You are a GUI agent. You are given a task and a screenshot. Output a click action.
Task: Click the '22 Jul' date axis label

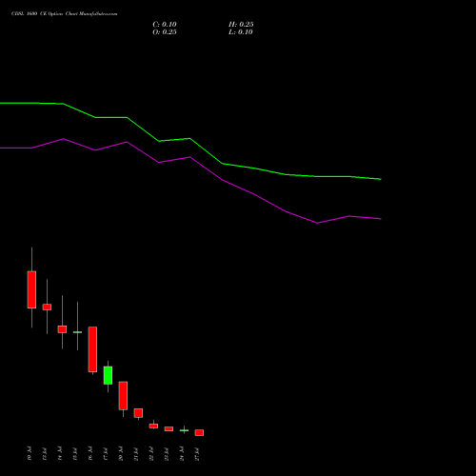point(151,453)
